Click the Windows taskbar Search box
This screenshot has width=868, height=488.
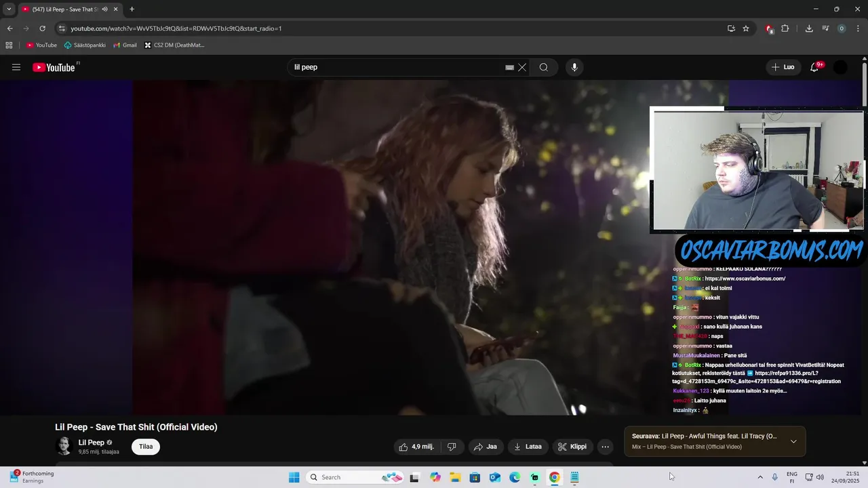click(x=355, y=477)
